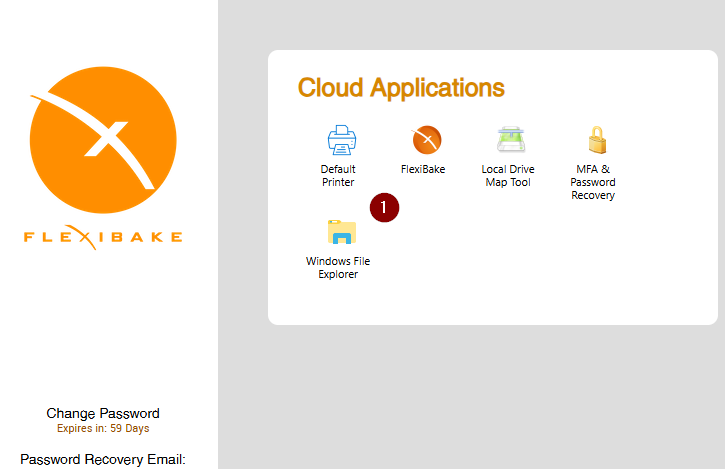The height and width of the screenshot is (469, 725).
Task: Click the "Cloud Applications" heading
Action: [401, 88]
